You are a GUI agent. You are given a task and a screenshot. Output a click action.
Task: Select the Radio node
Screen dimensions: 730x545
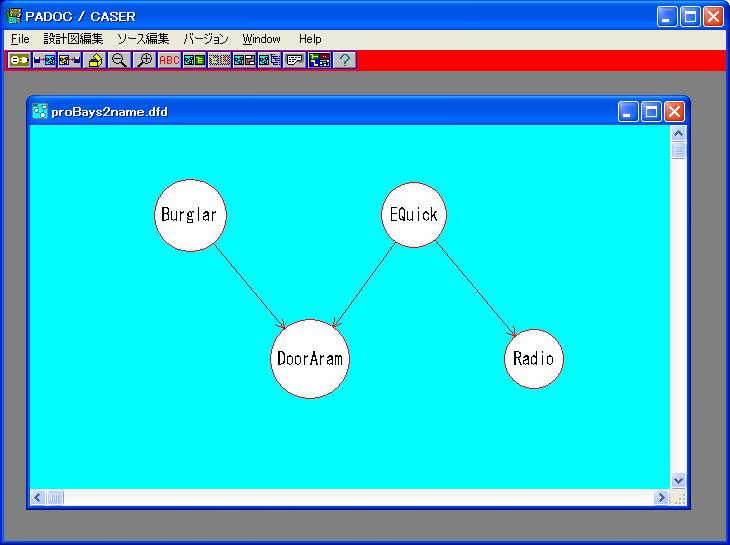point(533,359)
